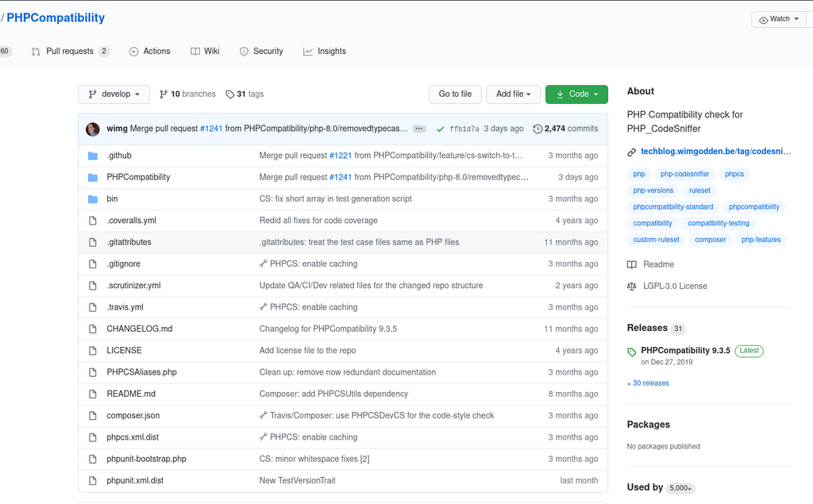Image resolution: width=813 pixels, height=504 pixels.
Task: Switch to the Security tab
Action: pyautogui.click(x=261, y=52)
